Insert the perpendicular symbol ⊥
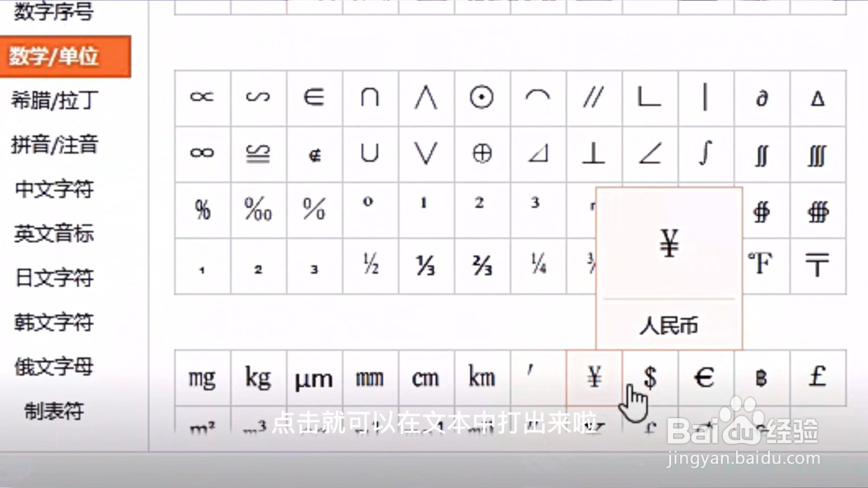Screen dimensions: 868x488 click(x=593, y=154)
